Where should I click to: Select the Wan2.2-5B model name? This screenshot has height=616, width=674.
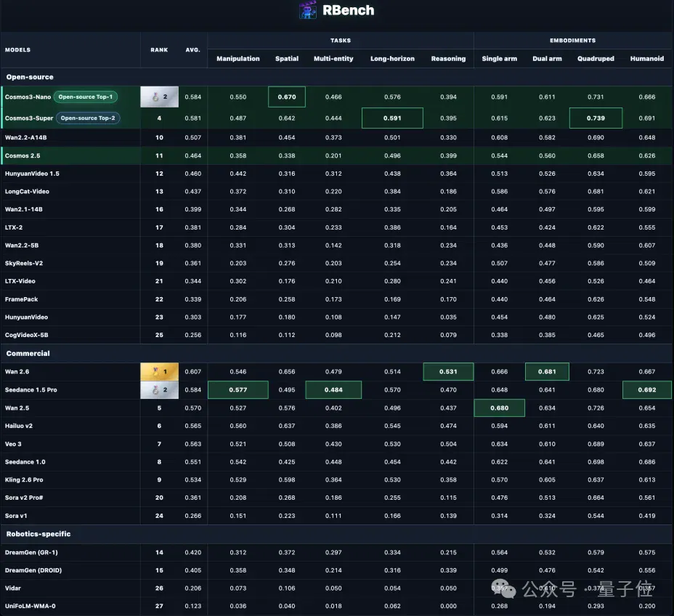[22, 246]
